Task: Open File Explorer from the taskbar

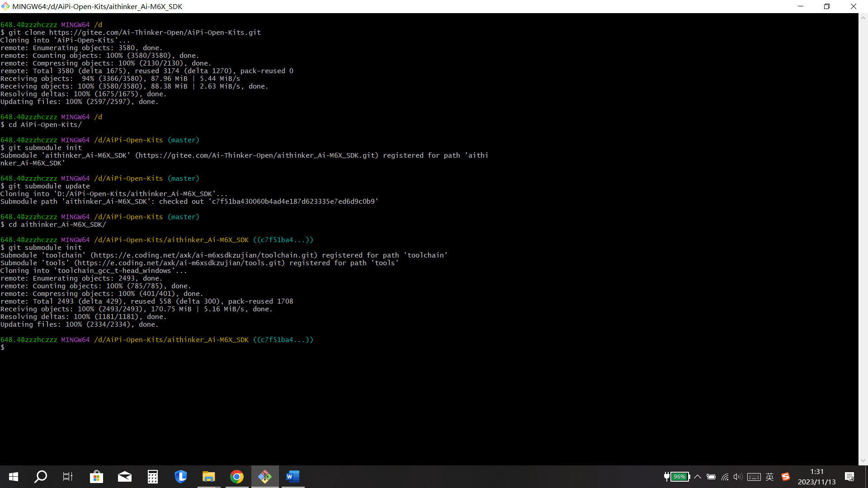Action: coord(209,477)
